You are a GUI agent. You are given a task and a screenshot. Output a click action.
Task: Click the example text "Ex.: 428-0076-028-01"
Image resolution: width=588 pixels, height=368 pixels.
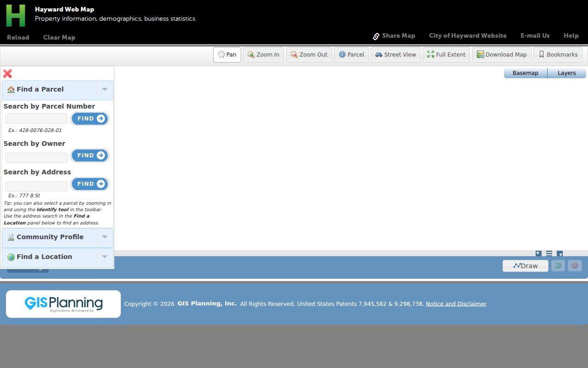(x=35, y=131)
